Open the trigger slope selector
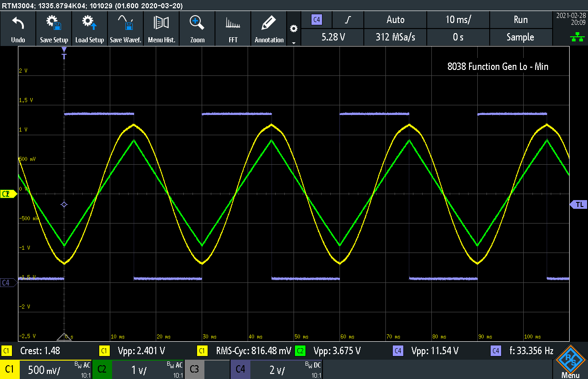The image size is (588, 379). pyautogui.click(x=347, y=20)
